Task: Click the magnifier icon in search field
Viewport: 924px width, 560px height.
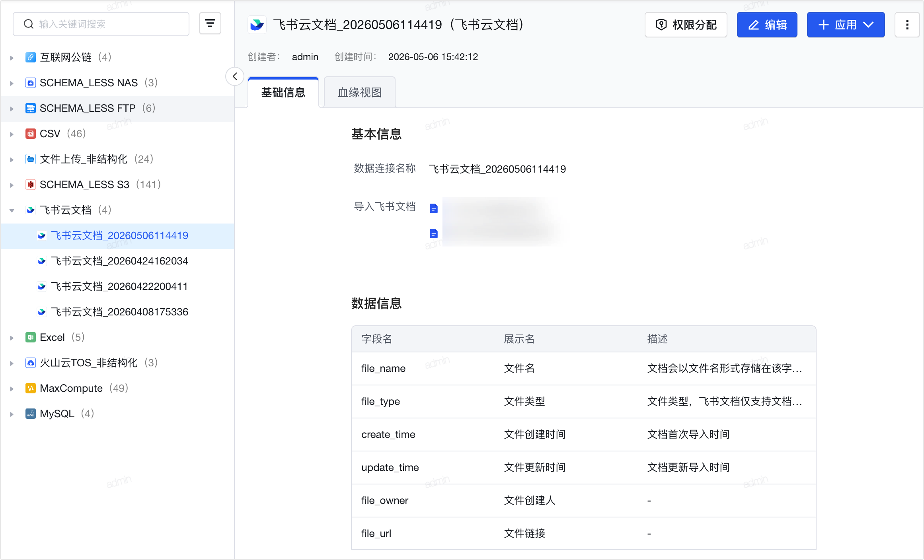Action: tap(29, 24)
